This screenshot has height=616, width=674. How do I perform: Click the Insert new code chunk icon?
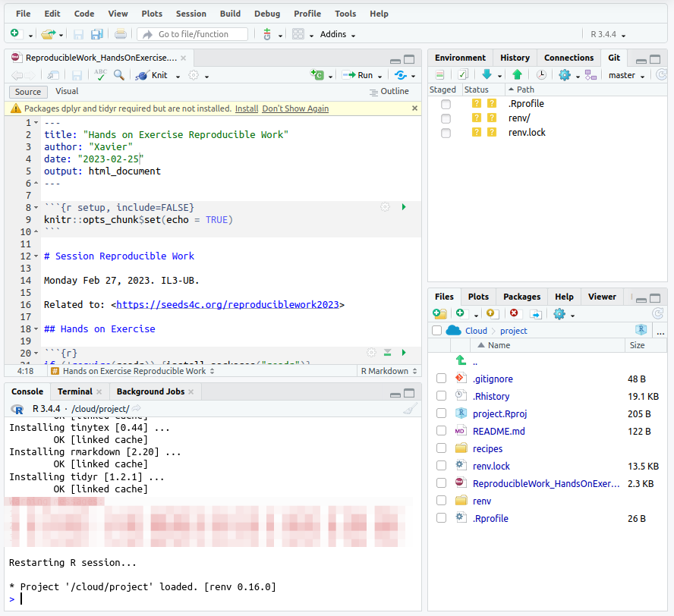tap(317, 75)
